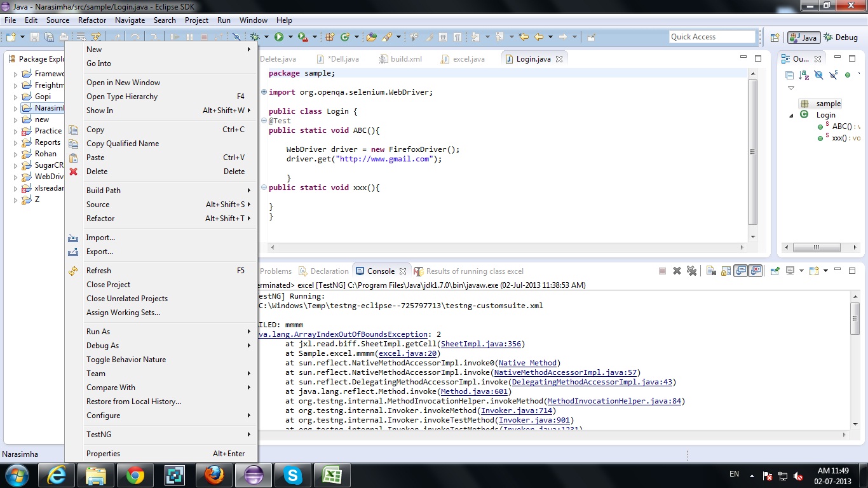868x488 pixels.
Task: Toggle Hide Fields in Outline view
Action: 818,75
